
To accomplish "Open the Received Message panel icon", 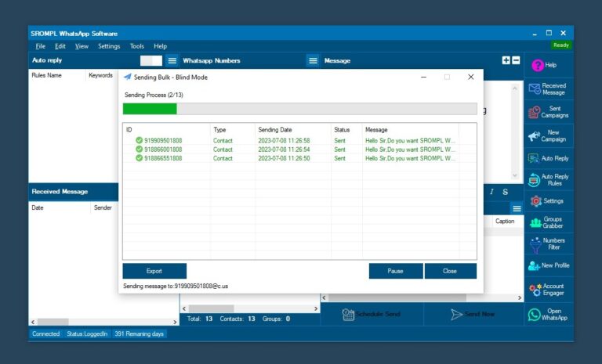I will click(x=535, y=89).
